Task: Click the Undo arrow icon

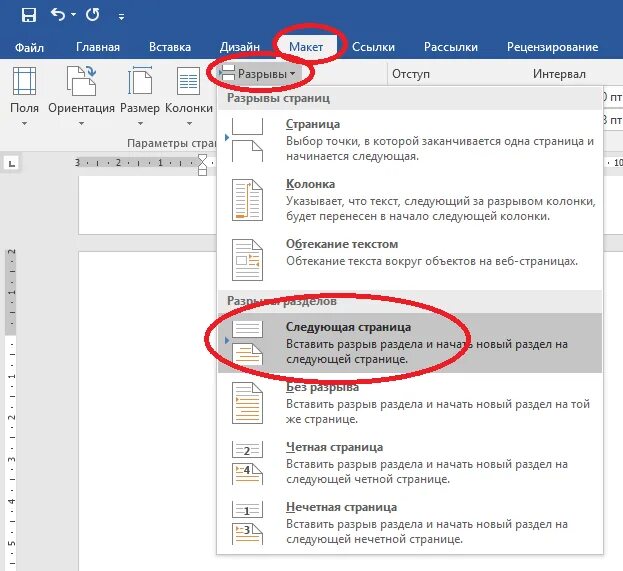Action: tap(58, 15)
